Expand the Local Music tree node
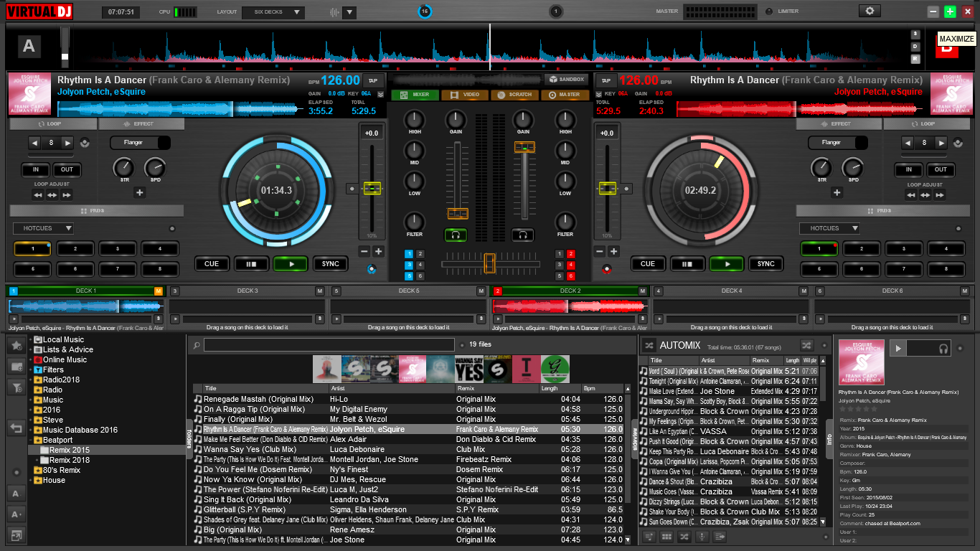The height and width of the screenshot is (551, 980). click(x=30, y=339)
